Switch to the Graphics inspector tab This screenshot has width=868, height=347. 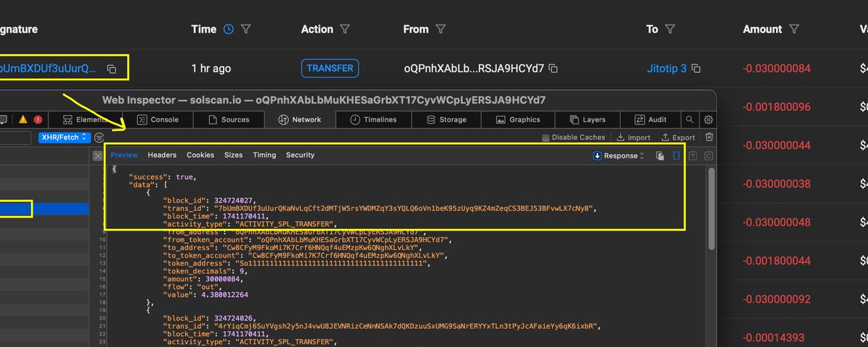pyautogui.click(x=518, y=119)
